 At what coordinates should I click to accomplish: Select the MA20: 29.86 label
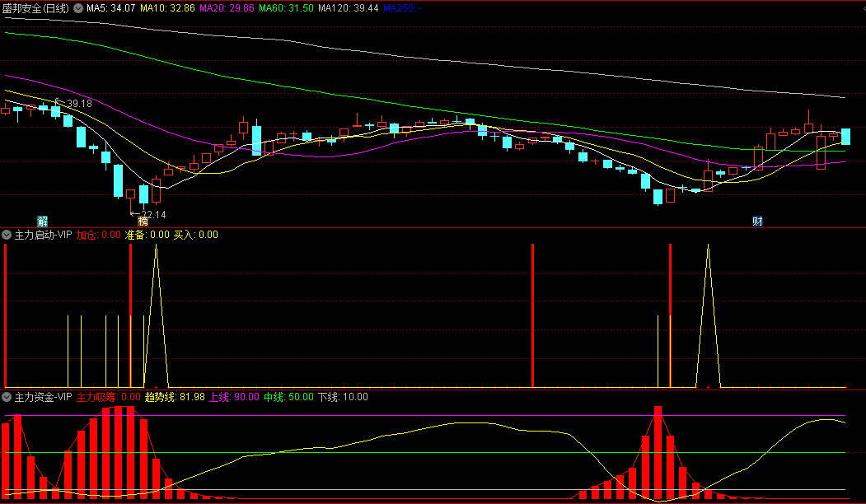coord(227,8)
